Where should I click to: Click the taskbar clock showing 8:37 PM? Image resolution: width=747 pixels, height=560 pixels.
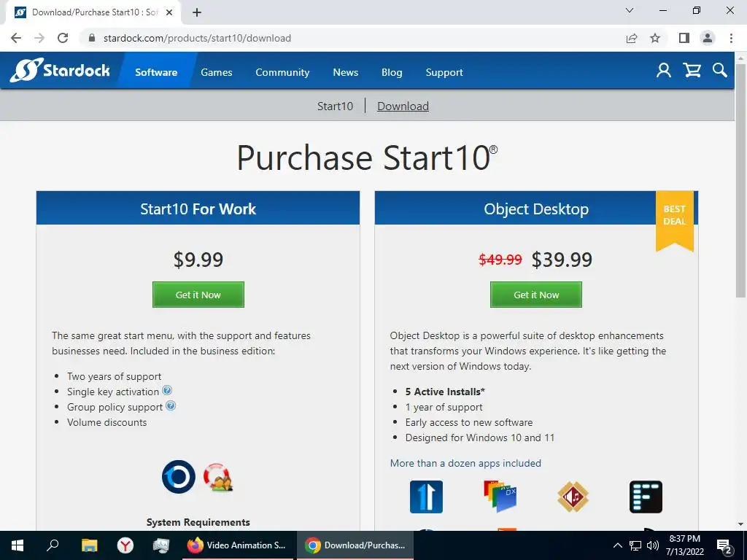pos(684,545)
